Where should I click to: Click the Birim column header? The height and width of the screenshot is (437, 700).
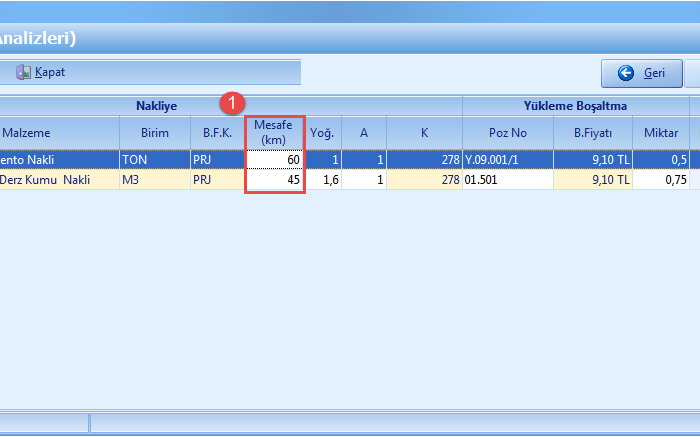(154, 133)
